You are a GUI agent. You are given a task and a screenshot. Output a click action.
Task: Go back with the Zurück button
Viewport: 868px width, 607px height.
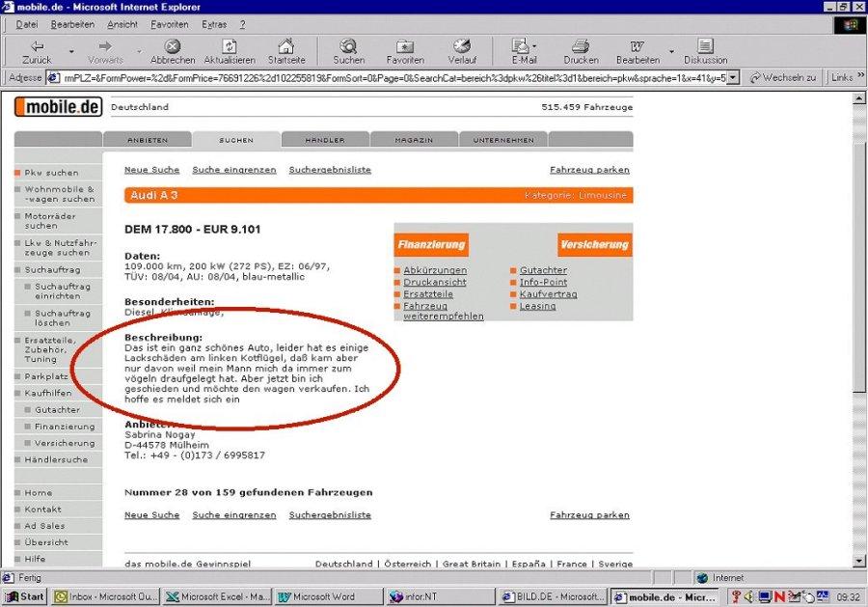pyautogui.click(x=37, y=52)
